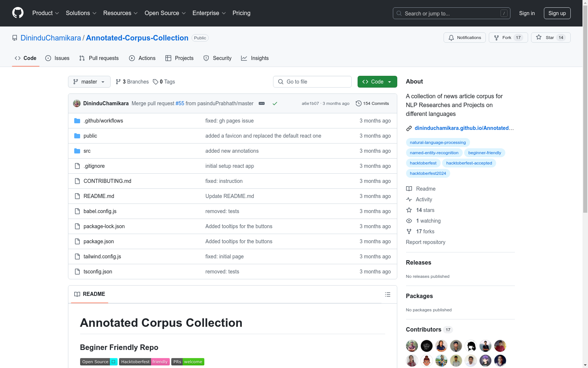Screen dimensions: 588x368
Task: Click the 154 Commits link
Action: (372, 103)
